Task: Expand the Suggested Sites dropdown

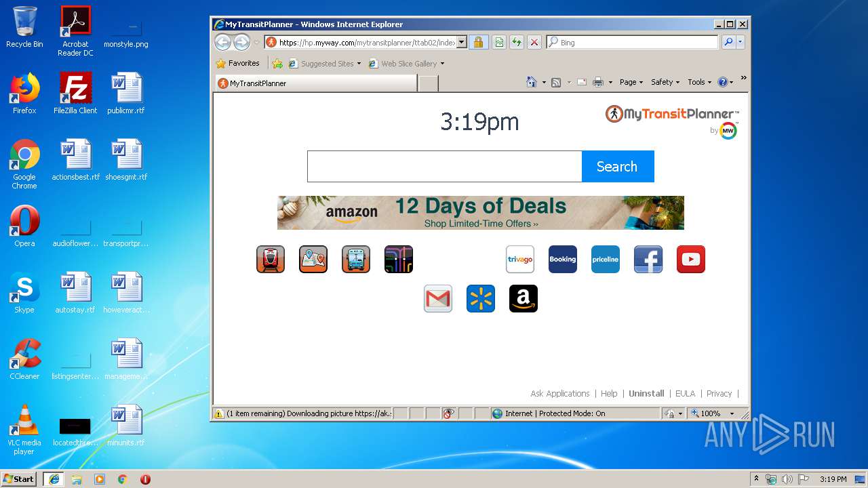Action: 359,64
